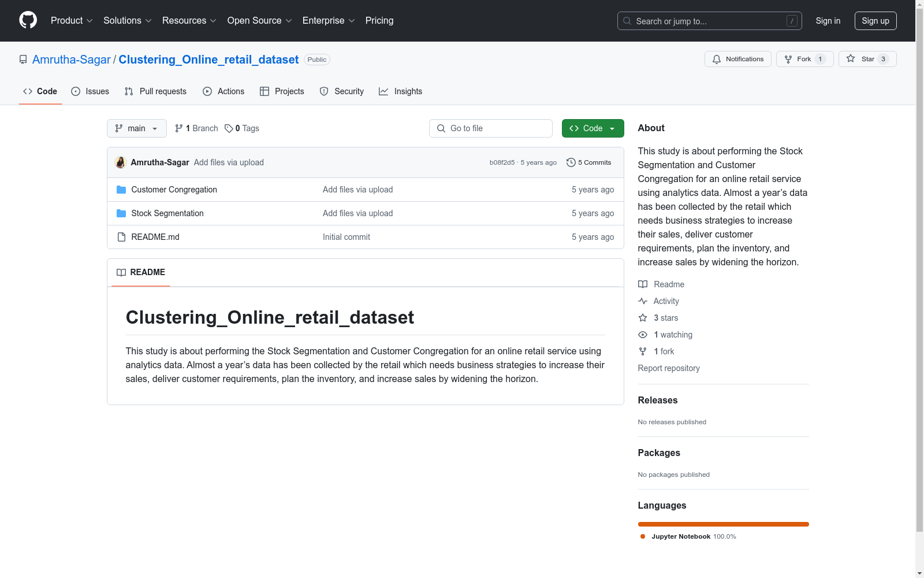The image size is (924, 578).
Task: Click the Fork count badge showing 1
Action: click(820, 59)
